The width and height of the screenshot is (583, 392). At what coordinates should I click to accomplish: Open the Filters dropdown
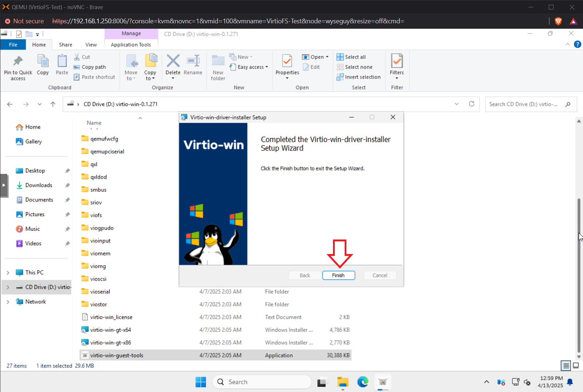(397, 67)
